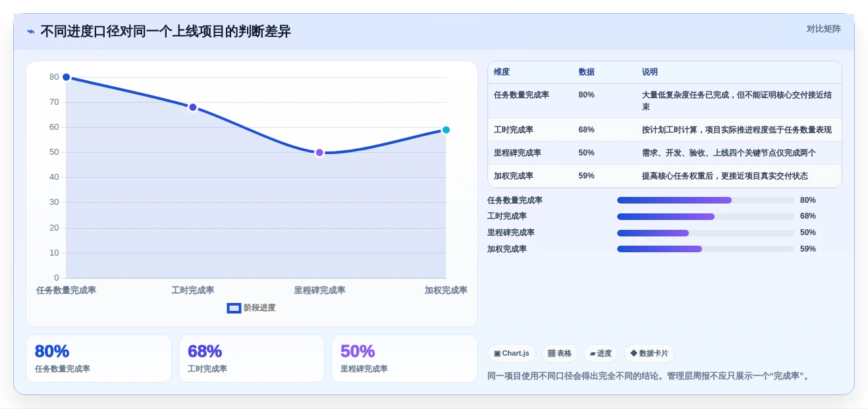Click the 80% cell in table
This screenshot has height=409, width=868.
(586, 95)
